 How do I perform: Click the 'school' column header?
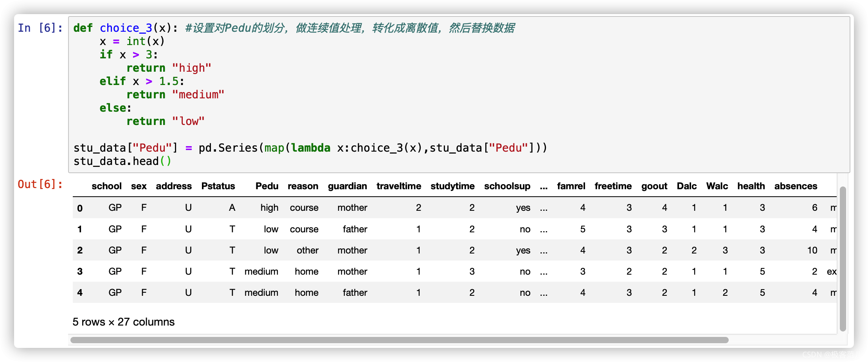[x=106, y=186]
